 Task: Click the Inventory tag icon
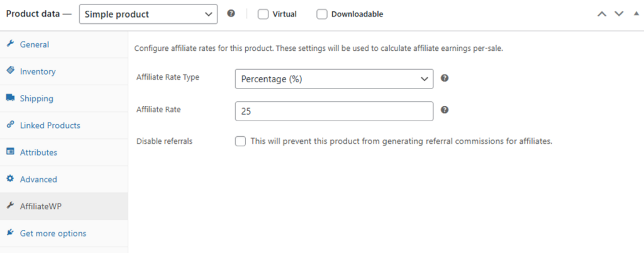[x=10, y=71]
